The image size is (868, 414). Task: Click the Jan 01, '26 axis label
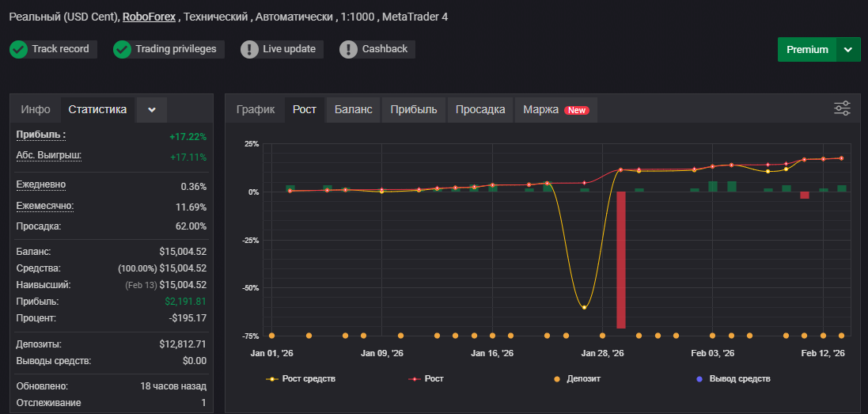[272, 353]
